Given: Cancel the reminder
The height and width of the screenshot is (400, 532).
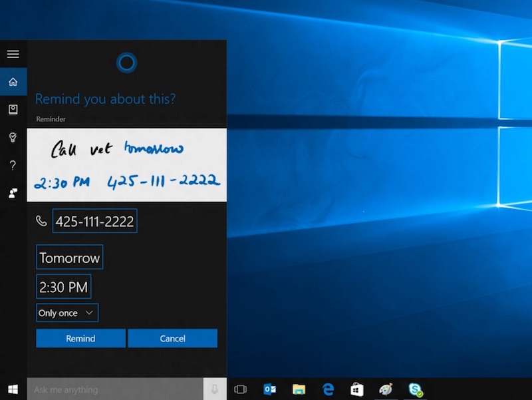Looking at the screenshot, I should [x=172, y=338].
